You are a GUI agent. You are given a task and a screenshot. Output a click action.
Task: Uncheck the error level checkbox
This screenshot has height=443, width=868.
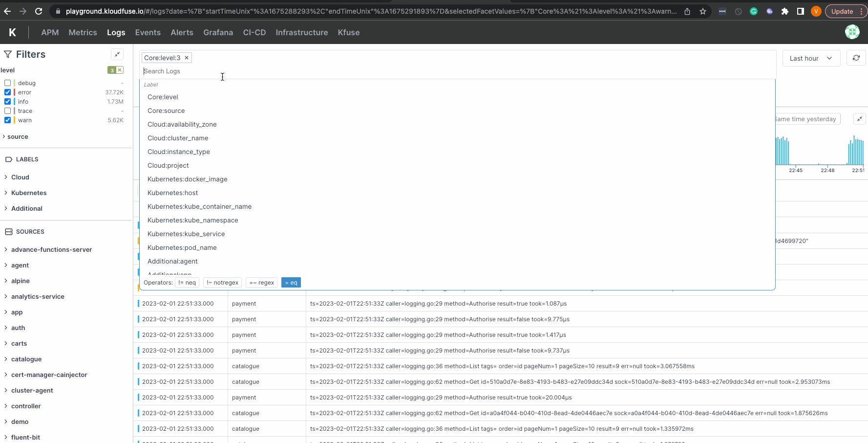click(x=8, y=92)
